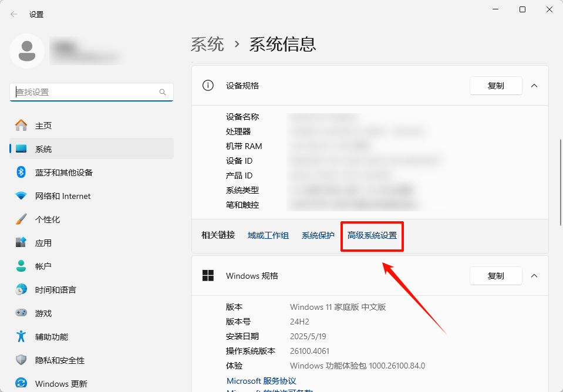
Task: Select 时间和语言 in sidebar
Action: pyautogui.click(x=92, y=289)
